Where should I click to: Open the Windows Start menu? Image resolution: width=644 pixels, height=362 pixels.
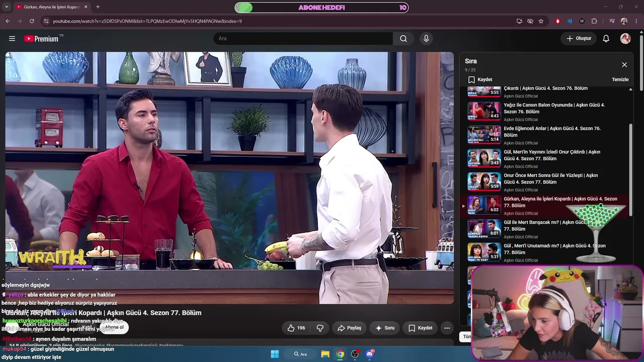275,354
